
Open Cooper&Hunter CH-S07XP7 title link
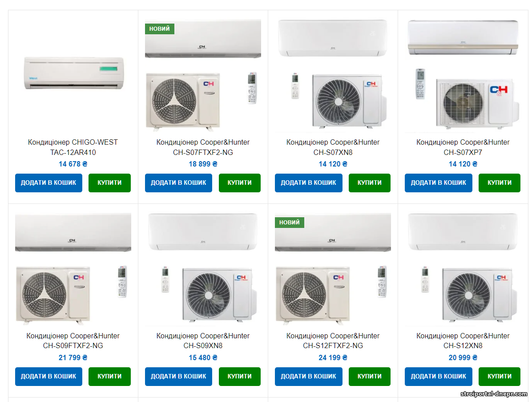click(463, 147)
